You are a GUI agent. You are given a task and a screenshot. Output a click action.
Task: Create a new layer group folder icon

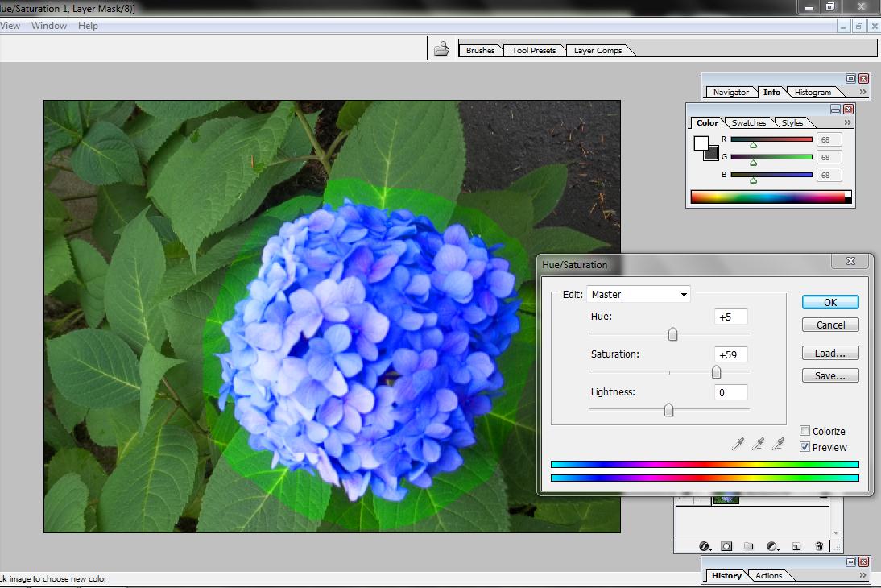tap(748, 546)
